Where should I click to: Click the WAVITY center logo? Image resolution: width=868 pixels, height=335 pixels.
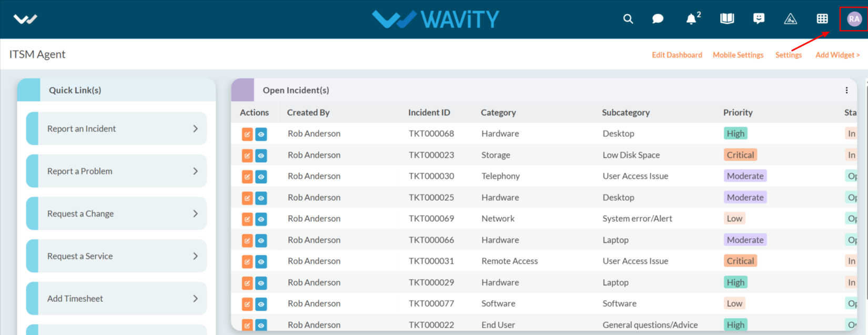pos(436,19)
